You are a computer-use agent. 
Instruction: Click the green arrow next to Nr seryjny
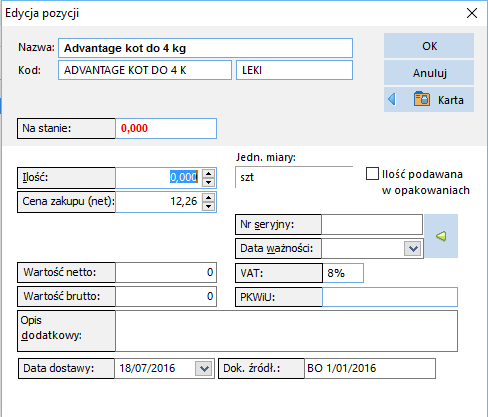pos(441,236)
